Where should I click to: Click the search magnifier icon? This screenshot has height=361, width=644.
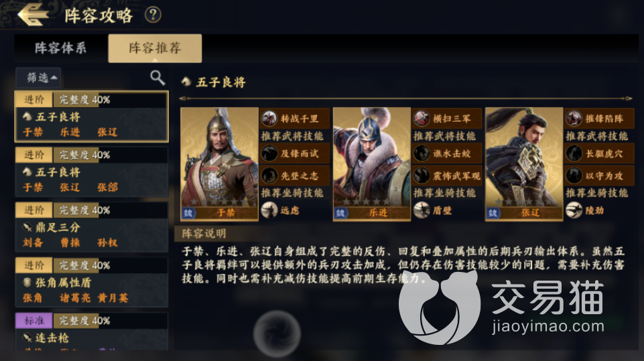pos(157,77)
